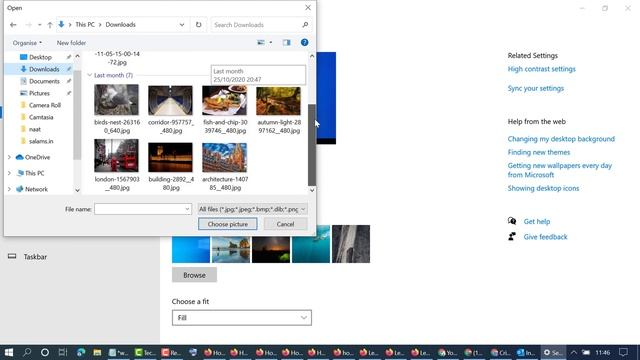This screenshot has height=360, width=640.
Task: Expand address bar previous locations dropdown
Action: click(182, 24)
